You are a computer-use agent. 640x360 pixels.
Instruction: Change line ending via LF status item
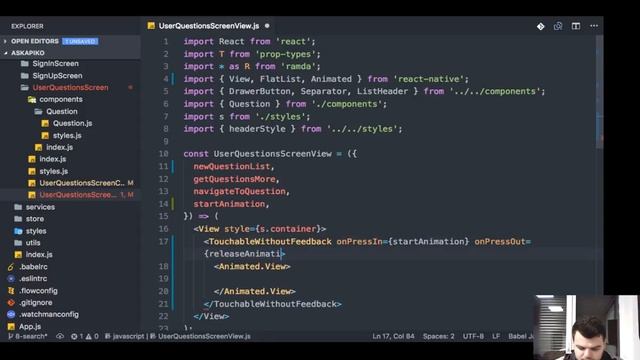496,336
